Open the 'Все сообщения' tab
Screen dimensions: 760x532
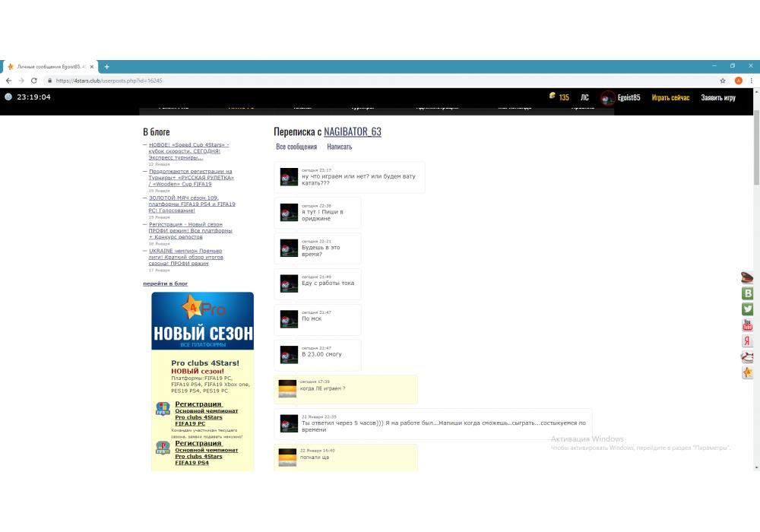[296, 147]
